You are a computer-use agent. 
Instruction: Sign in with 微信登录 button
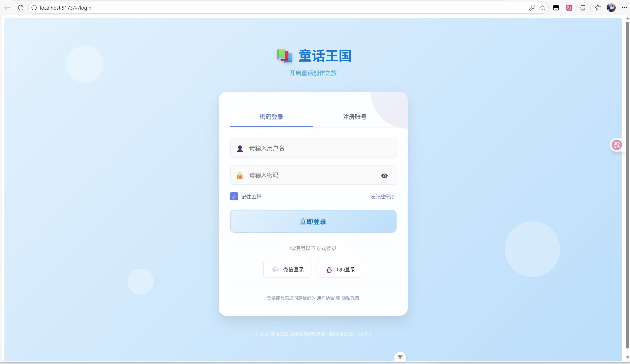click(287, 269)
